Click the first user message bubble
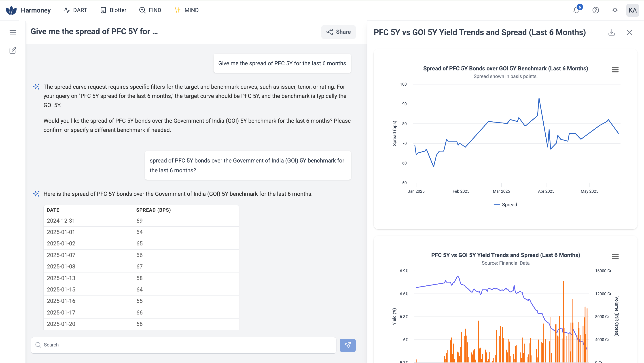The image size is (644, 363). click(282, 63)
